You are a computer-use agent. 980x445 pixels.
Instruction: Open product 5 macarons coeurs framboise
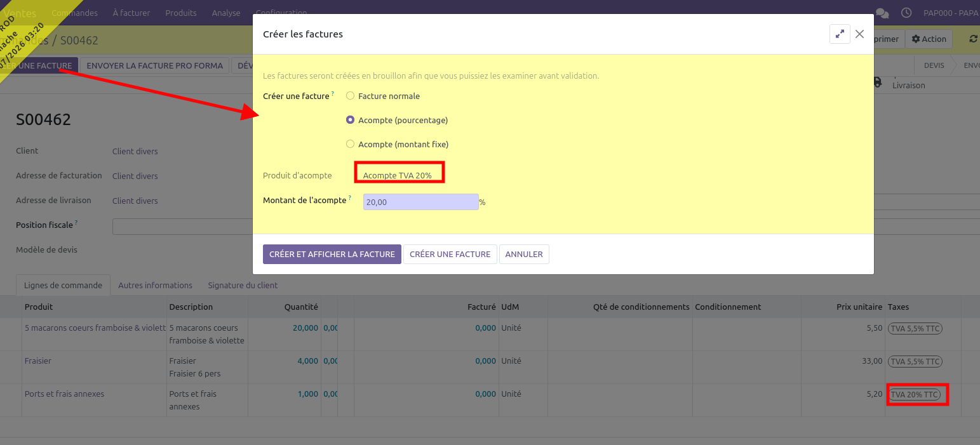[x=95, y=328]
